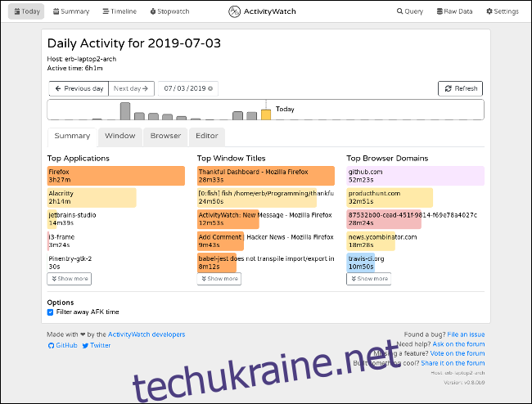Click the news.ycombinator.com 18m28s entry
This screenshot has width=532, height=404.
pos(382,241)
